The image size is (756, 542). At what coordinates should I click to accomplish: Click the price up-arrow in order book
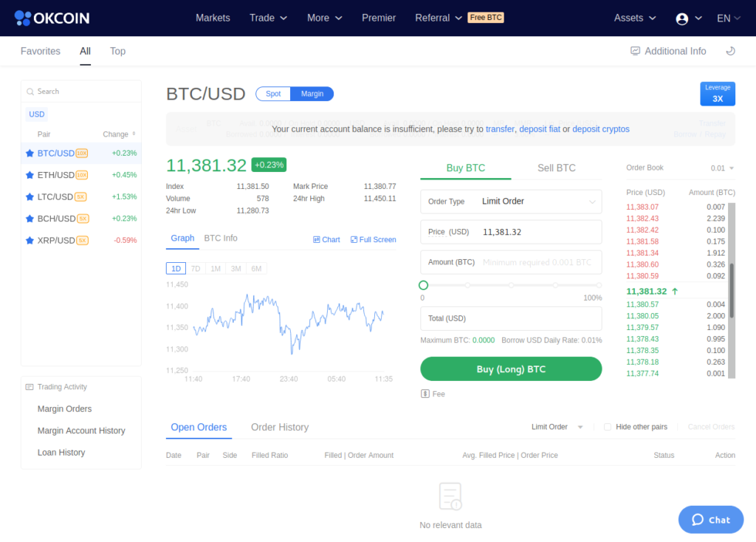(x=675, y=291)
